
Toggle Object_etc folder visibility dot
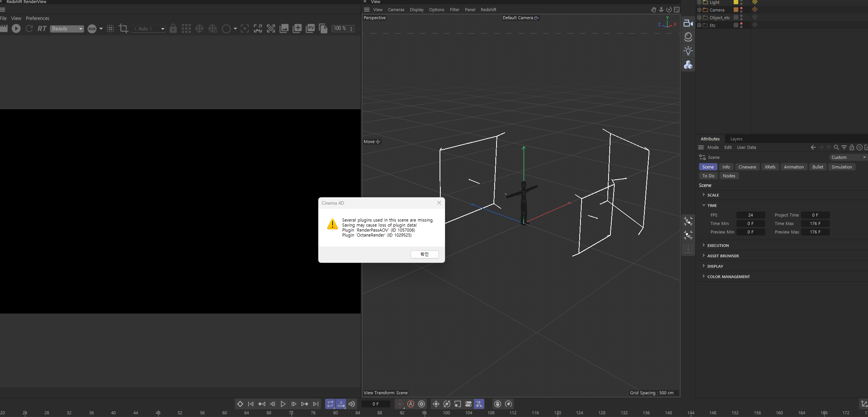pyautogui.click(x=741, y=16)
